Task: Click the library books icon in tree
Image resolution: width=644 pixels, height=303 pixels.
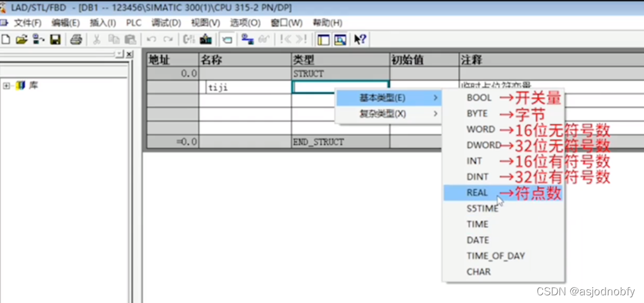Action: pos(21,86)
